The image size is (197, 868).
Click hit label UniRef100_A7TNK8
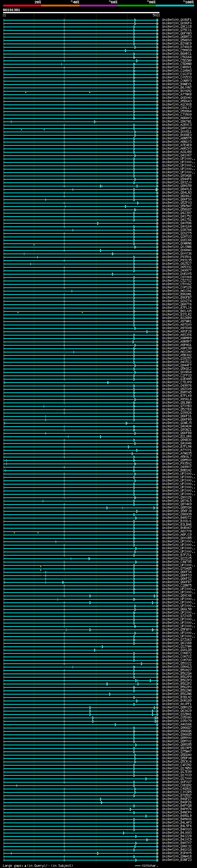pyautogui.click(x=177, y=94)
